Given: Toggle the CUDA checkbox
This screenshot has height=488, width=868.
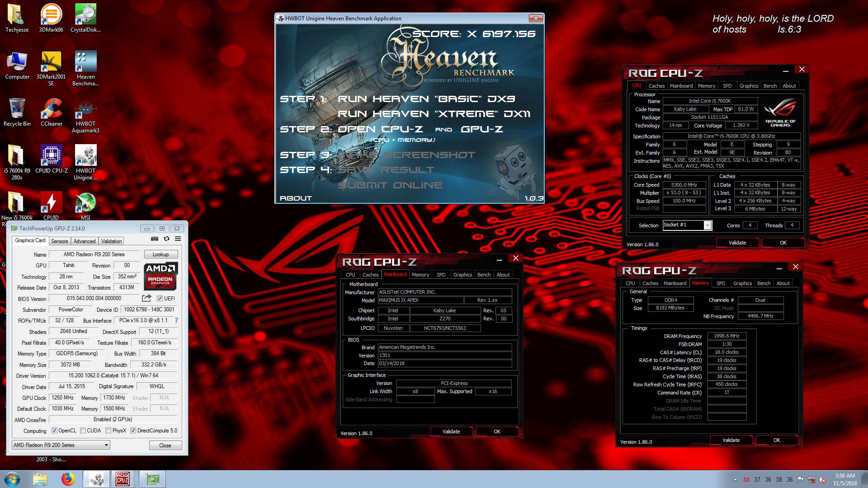Looking at the screenshot, I should (83, 431).
